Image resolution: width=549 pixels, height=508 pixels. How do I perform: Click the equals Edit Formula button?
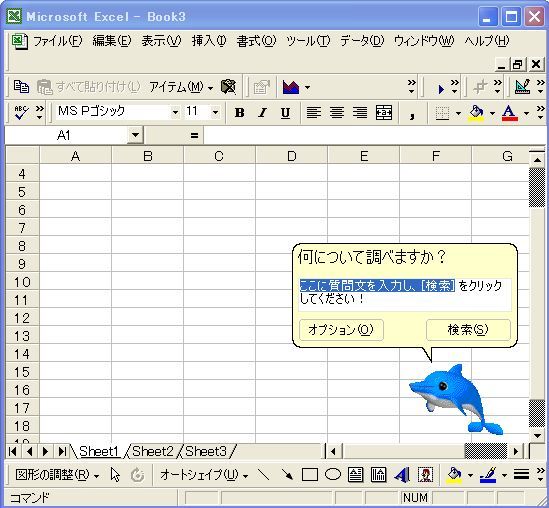coord(194,135)
